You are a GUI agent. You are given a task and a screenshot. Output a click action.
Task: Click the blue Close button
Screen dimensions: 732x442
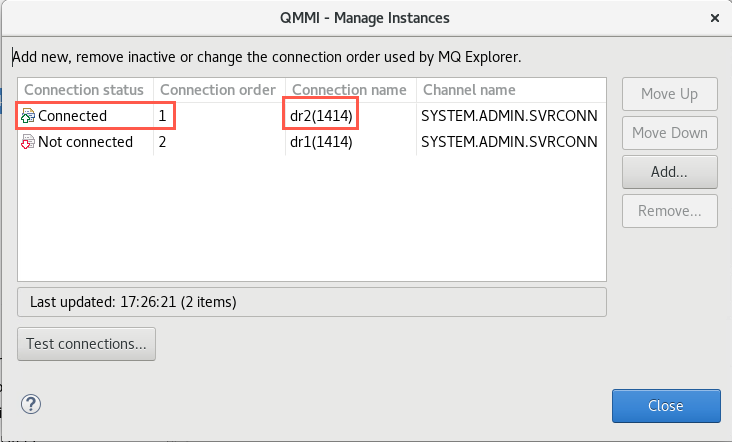(x=666, y=406)
